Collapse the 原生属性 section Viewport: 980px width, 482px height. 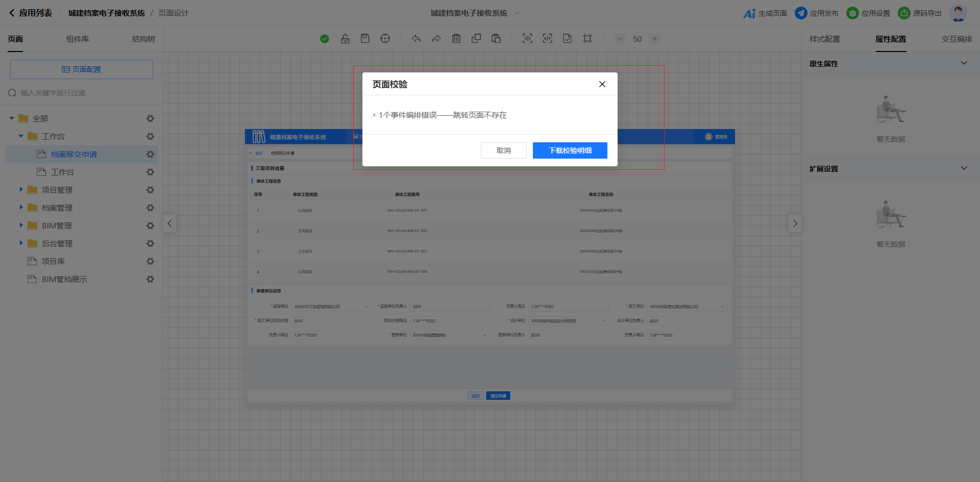click(x=964, y=63)
